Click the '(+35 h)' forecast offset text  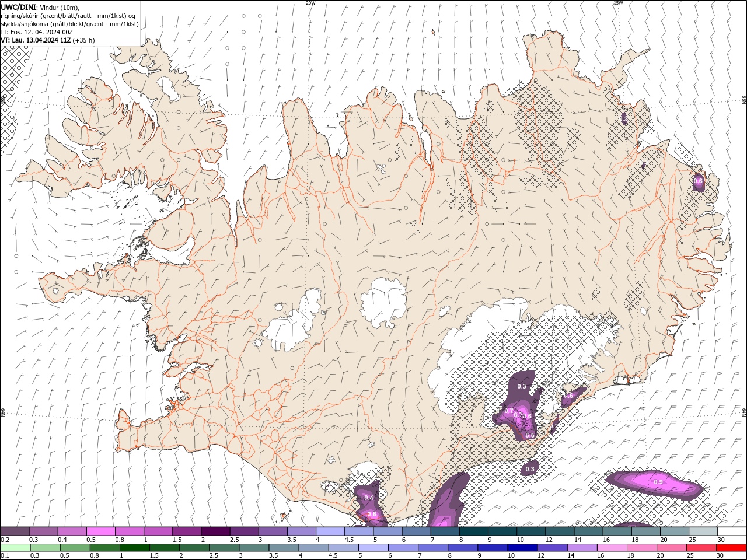click(x=84, y=40)
